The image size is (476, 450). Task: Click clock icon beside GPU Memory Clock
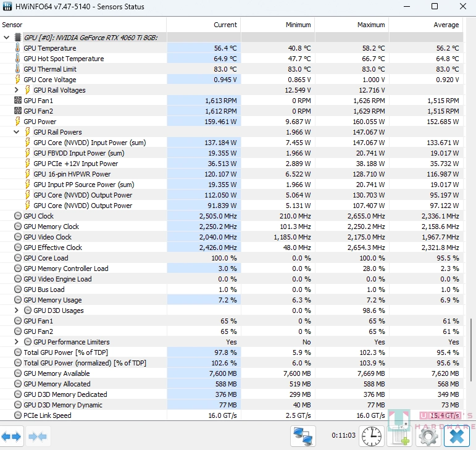click(18, 227)
